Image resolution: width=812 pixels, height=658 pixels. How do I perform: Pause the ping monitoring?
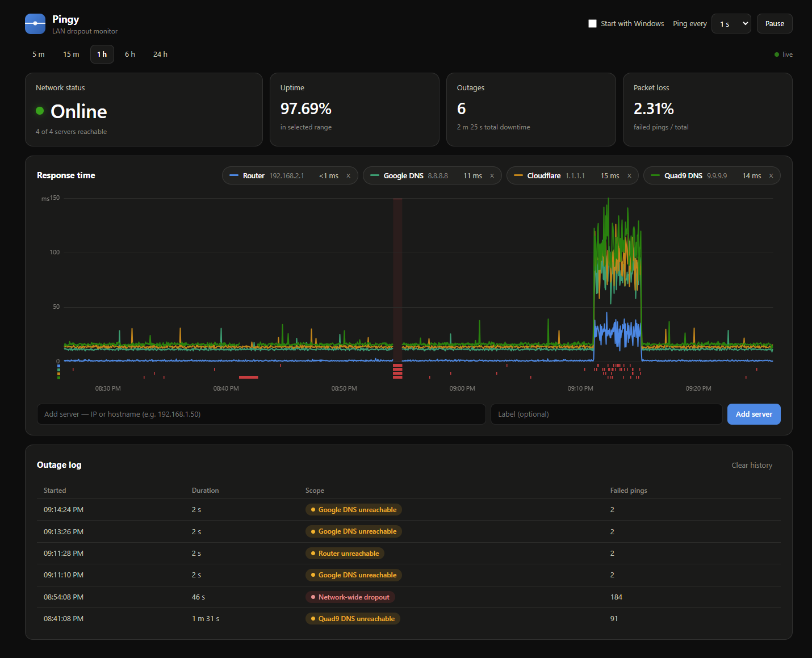tap(775, 24)
